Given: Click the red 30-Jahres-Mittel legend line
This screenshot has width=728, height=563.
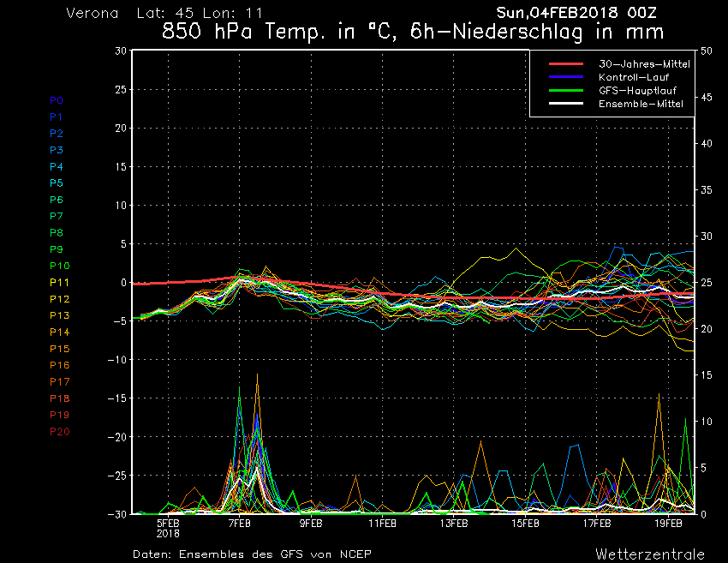Looking at the screenshot, I should point(566,64).
